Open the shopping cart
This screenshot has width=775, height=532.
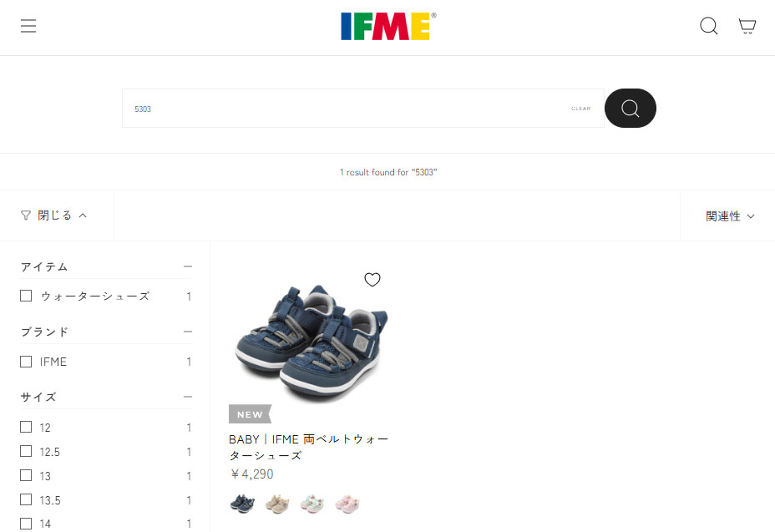747,26
